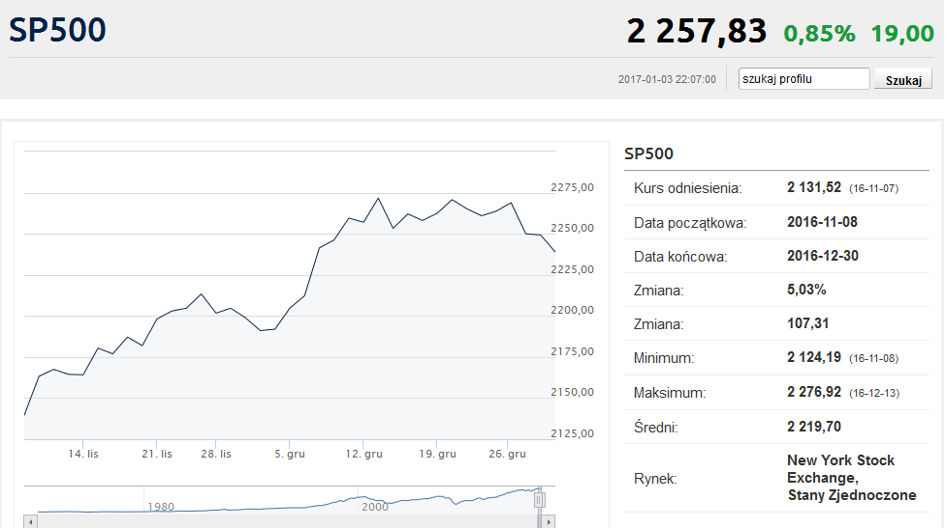Click the SP500 page header title

(x=58, y=30)
